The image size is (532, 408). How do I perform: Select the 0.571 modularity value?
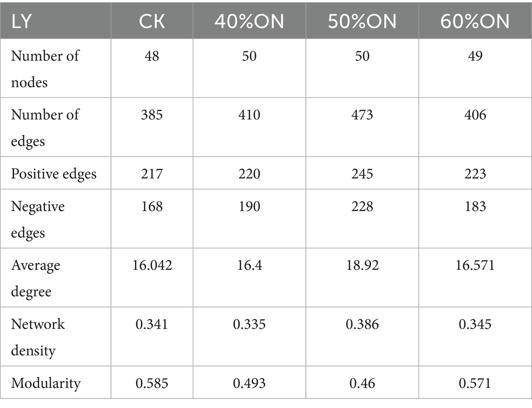point(475,383)
